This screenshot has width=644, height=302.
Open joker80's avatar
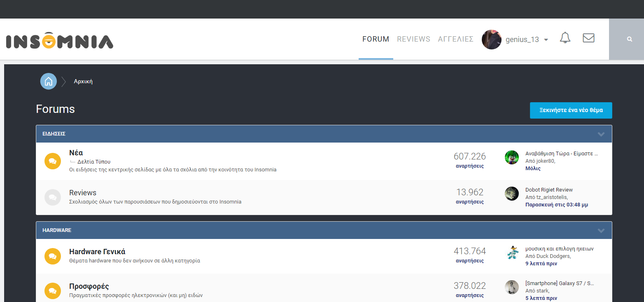pos(512,157)
